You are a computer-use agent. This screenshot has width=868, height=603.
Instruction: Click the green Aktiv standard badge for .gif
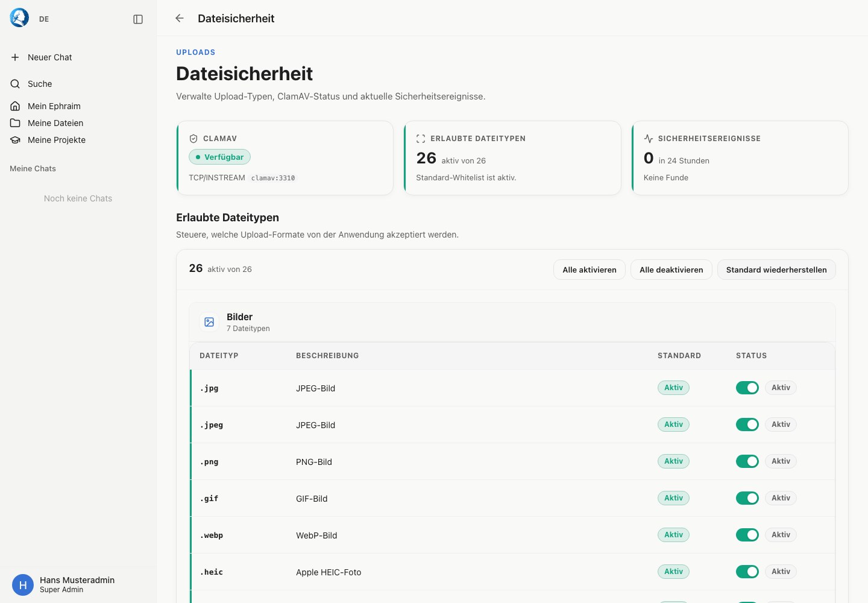coord(673,498)
